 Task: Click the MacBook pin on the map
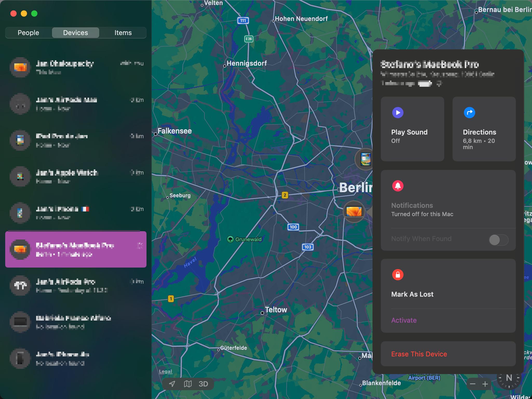[354, 211]
